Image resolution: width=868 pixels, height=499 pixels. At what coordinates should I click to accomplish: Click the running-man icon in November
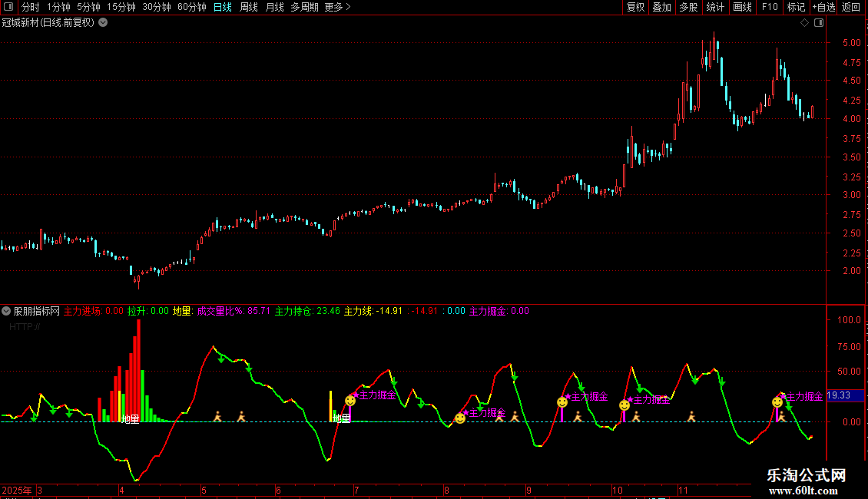coord(691,416)
